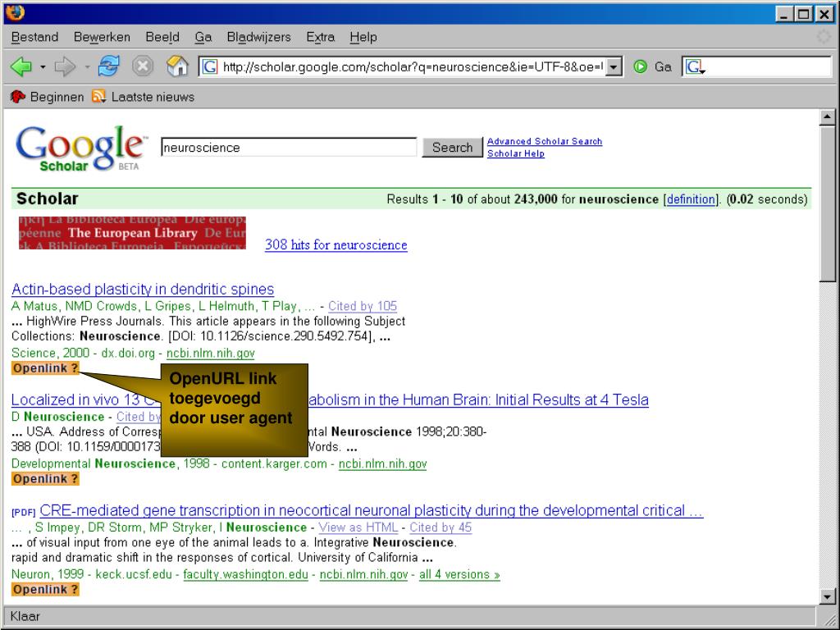Open the Bestand menu
Screen dimensions: 840x630
34,37
